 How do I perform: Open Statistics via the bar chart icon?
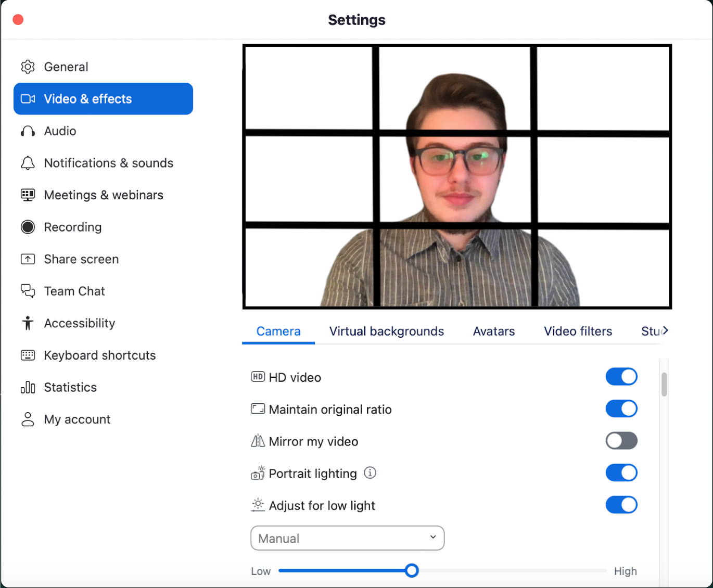(28, 387)
